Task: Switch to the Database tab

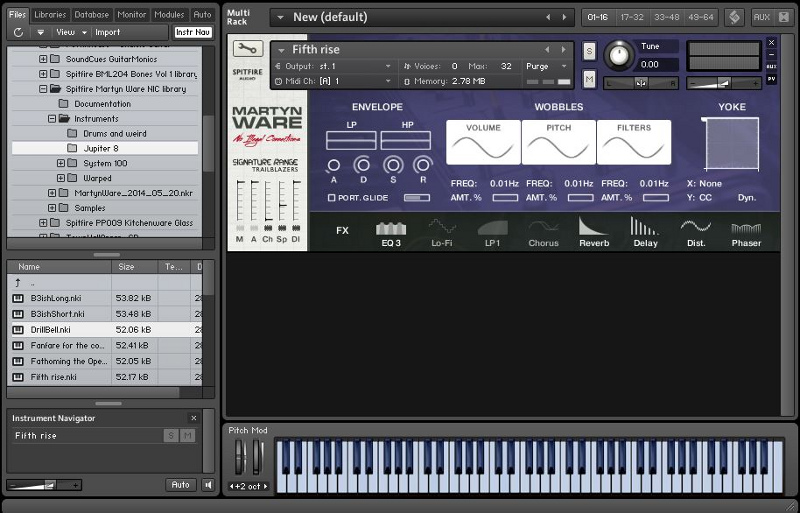Action: pyautogui.click(x=91, y=15)
